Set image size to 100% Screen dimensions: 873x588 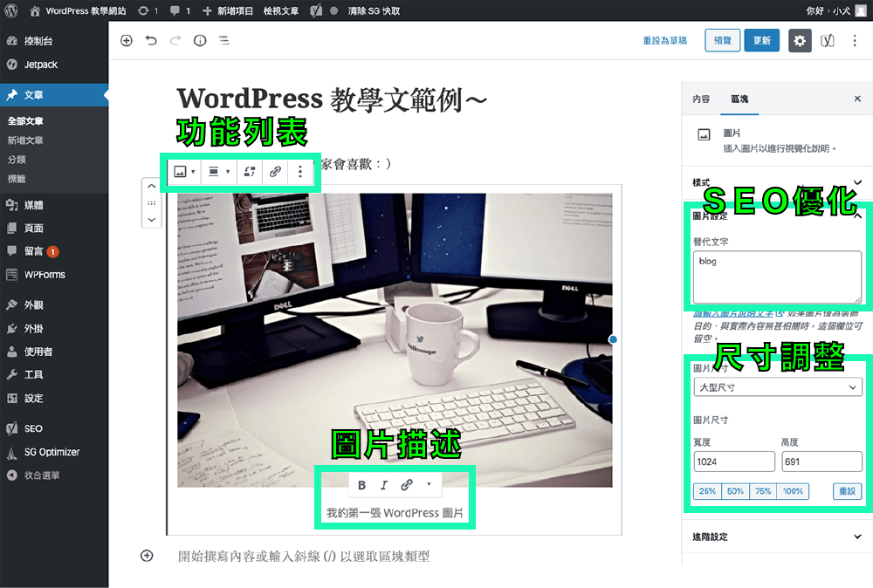[794, 491]
